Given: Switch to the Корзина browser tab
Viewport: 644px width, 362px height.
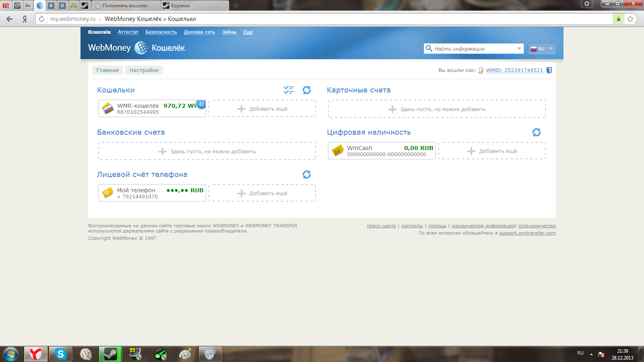Looking at the screenshot, I should [195, 6].
